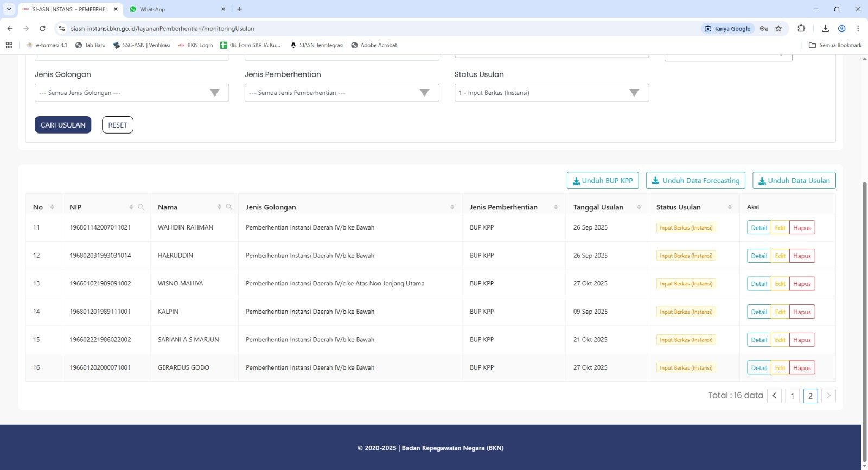Open the Jenis Pemberhentian dropdown
Viewport: 868px width, 470px height.
[342, 93]
